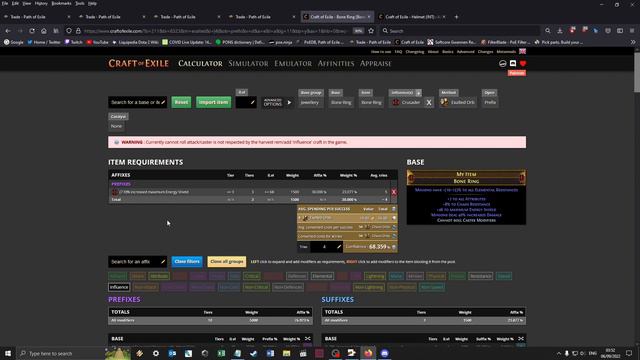This screenshot has height=360, width=640.
Task: Switch to the Emulator tab
Action: click(x=293, y=64)
